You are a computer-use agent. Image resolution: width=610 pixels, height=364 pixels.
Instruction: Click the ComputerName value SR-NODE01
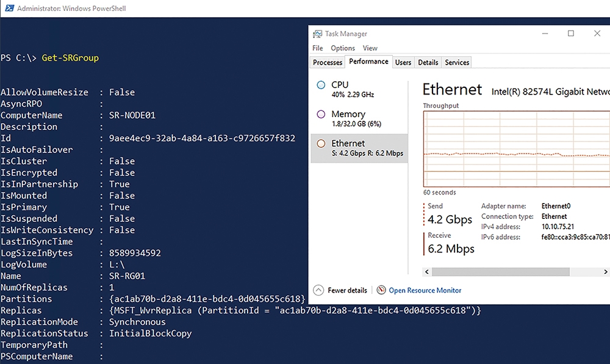(x=132, y=115)
